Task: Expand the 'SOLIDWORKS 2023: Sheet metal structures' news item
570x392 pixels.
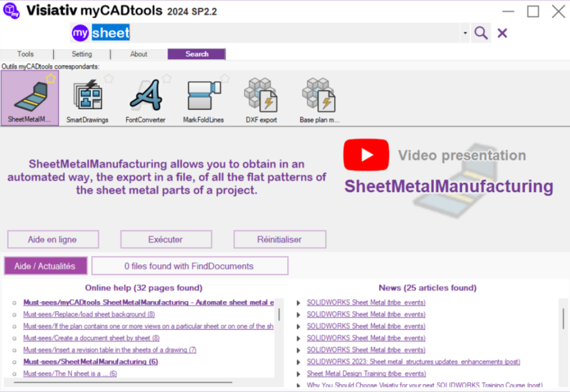Action: [298, 362]
